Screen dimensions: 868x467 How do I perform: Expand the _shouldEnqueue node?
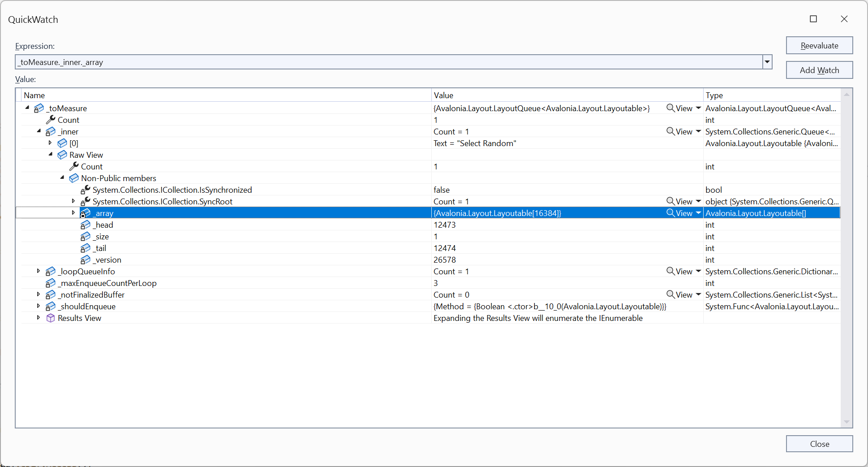[x=38, y=306]
